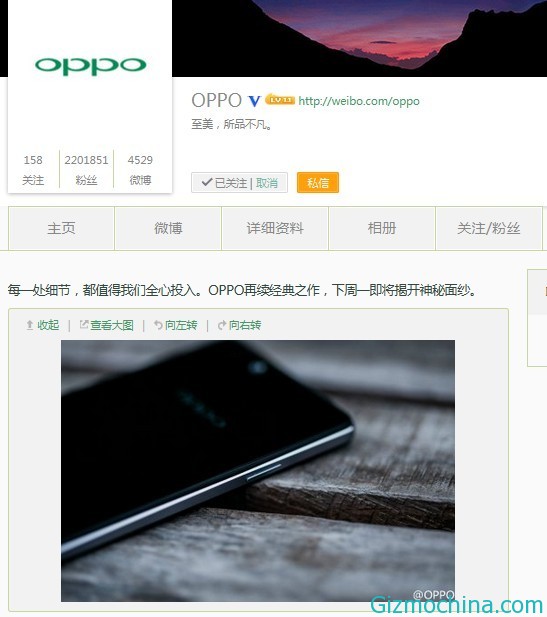Collapse the image with 收起
The height and width of the screenshot is (617, 547).
coord(43,325)
